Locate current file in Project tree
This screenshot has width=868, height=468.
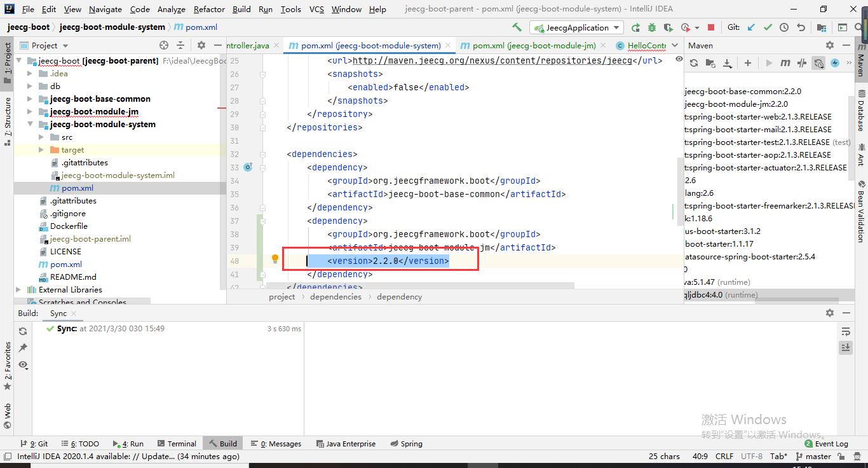(x=164, y=45)
